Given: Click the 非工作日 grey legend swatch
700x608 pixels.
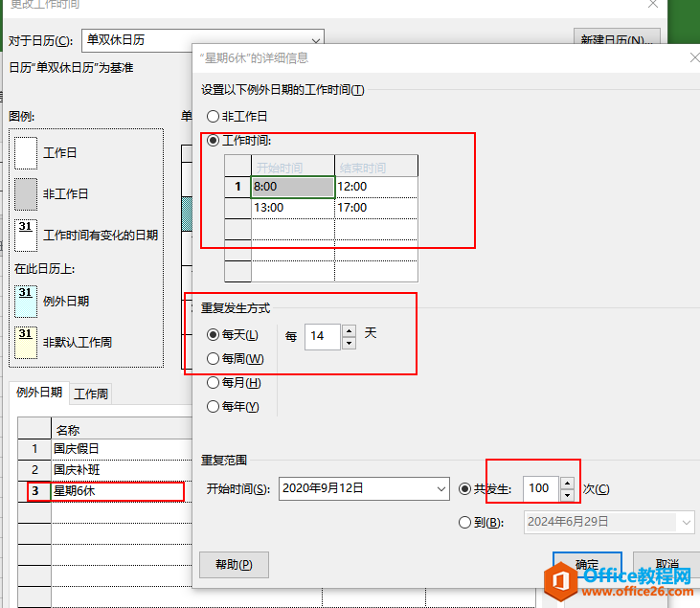Looking at the screenshot, I should point(26,194).
